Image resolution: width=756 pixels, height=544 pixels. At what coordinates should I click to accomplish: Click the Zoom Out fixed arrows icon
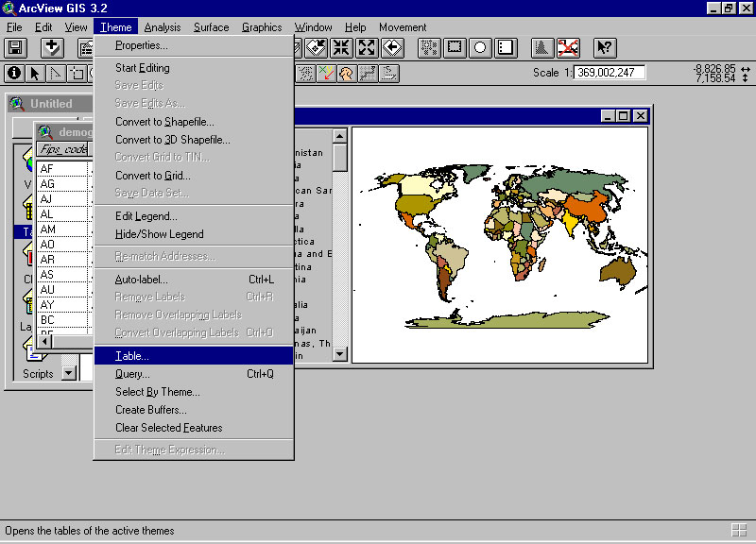point(366,47)
